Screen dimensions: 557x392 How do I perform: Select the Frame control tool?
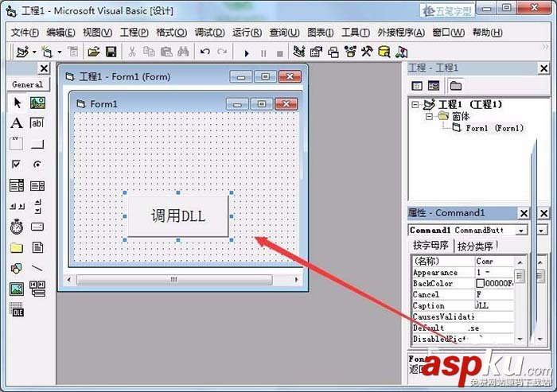point(17,143)
